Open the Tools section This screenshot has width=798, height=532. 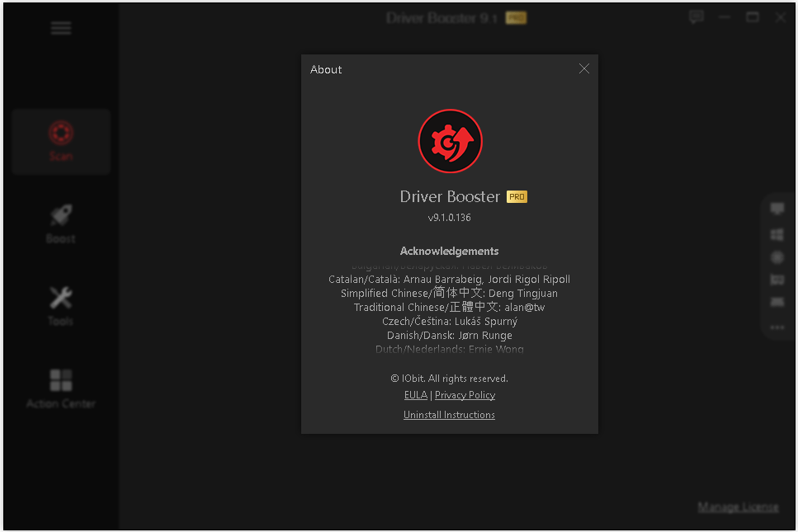60,306
